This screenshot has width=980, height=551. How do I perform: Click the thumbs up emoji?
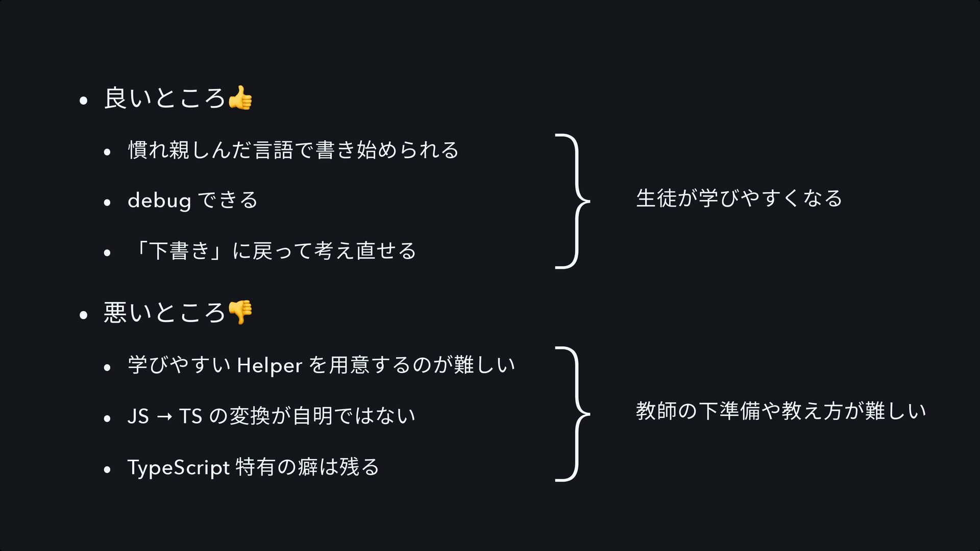click(240, 98)
